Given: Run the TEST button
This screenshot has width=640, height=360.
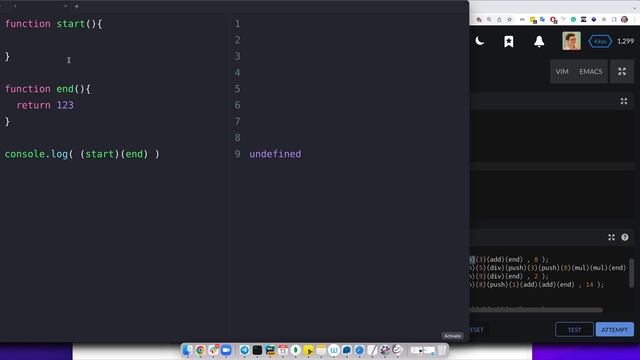Looking at the screenshot, I should click(x=574, y=329).
